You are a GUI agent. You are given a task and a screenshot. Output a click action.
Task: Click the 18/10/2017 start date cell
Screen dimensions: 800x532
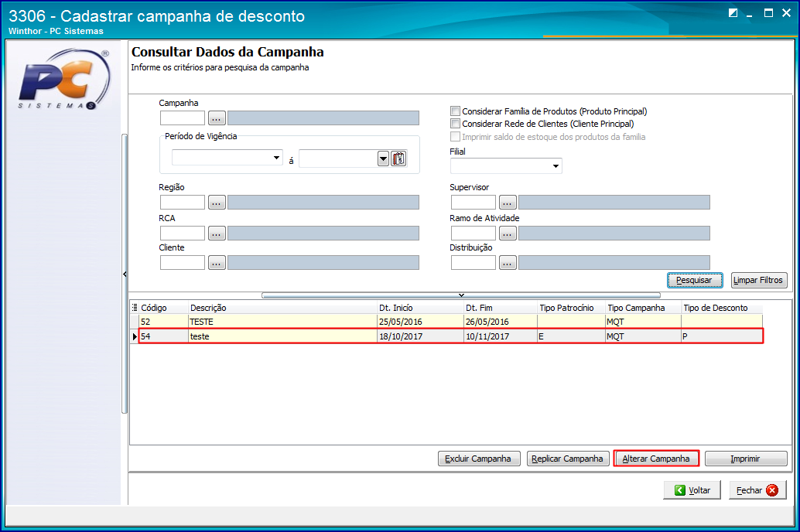pos(420,336)
